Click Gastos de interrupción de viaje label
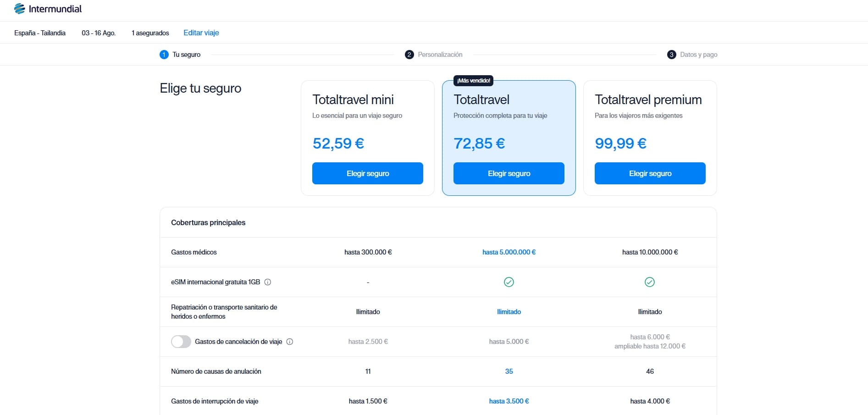The height and width of the screenshot is (415, 868). pos(215,401)
